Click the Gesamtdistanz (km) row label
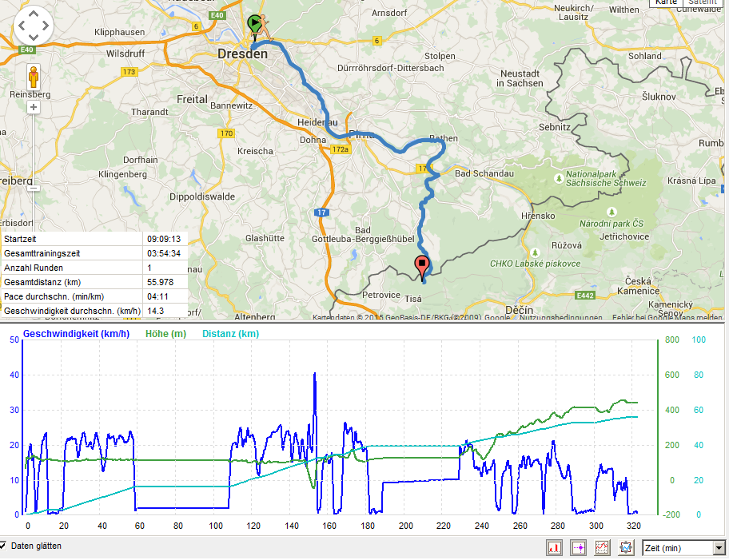This screenshot has width=729, height=560. coord(42,282)
